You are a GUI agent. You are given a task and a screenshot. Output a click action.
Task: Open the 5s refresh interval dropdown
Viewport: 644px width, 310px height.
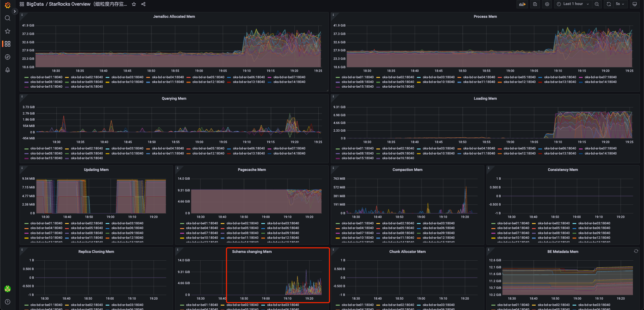[x=620, y=4]
